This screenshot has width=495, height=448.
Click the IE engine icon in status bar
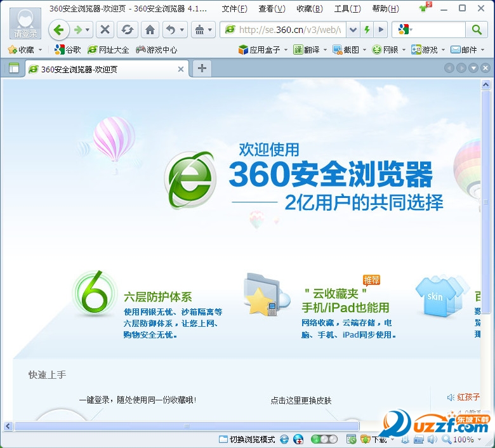click(284, 439)
